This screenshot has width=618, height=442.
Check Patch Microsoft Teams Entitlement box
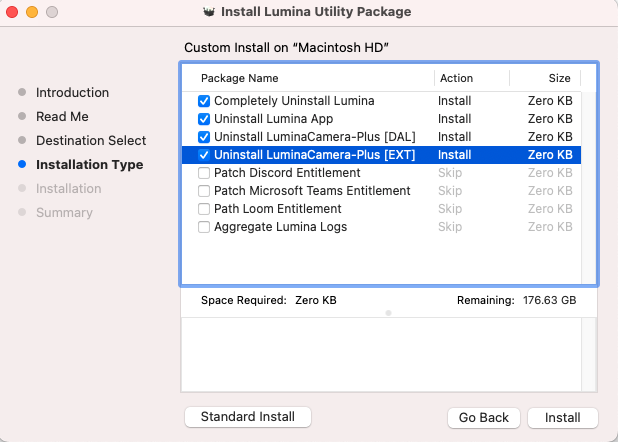click(x=204, y=191)
